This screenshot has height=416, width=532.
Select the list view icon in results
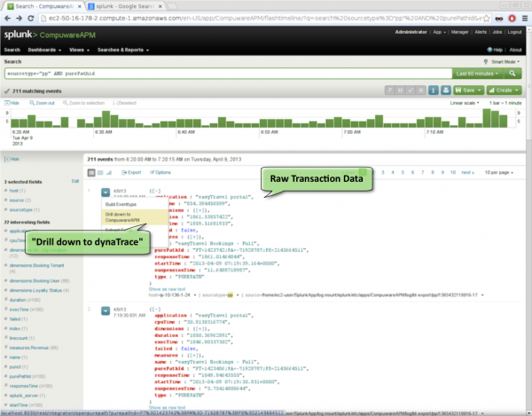[91, 173]
